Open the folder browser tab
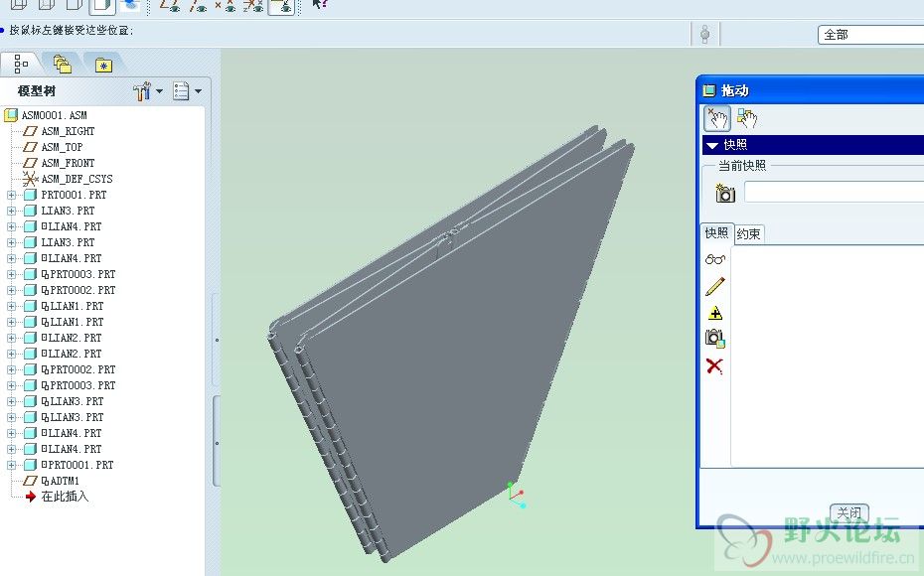 click(63, 64)
